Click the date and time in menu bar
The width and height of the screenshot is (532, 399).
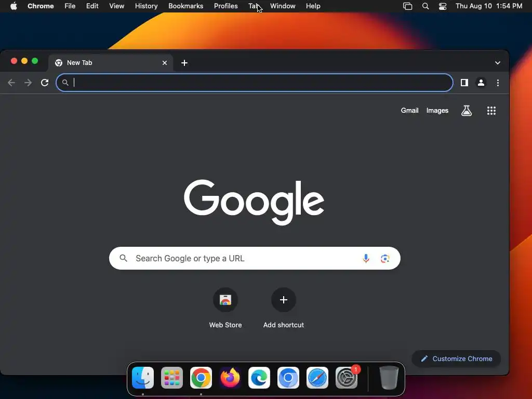click(x=488, y=6)
